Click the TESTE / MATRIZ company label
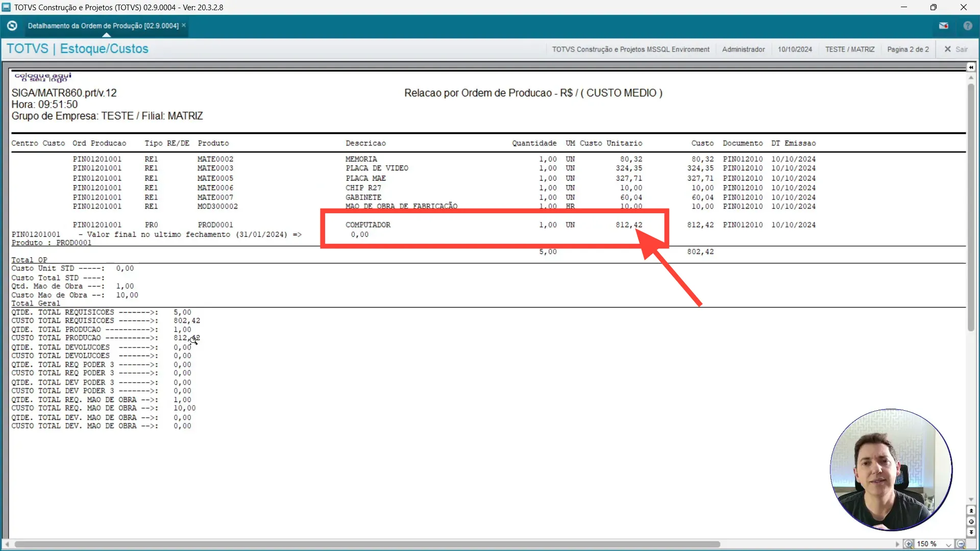This screenshot has height=551, width=980. point(850,49)
